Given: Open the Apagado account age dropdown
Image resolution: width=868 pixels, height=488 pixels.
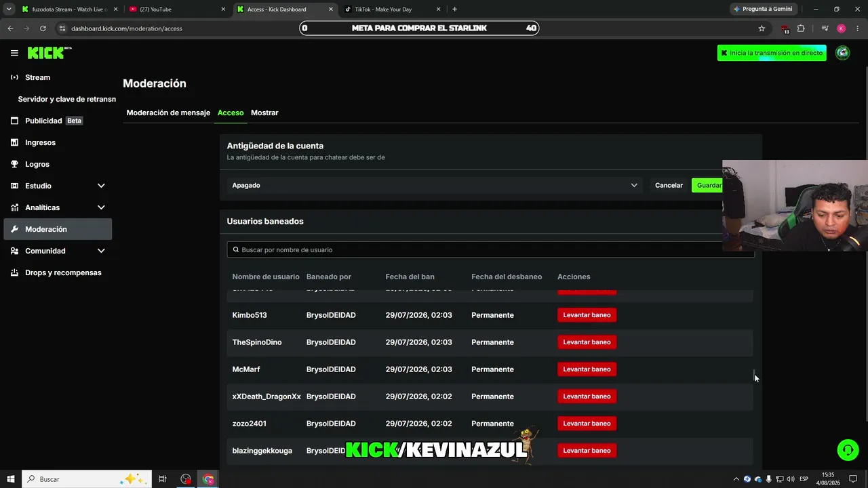Looking at the screenshot, I should [435, 185].
